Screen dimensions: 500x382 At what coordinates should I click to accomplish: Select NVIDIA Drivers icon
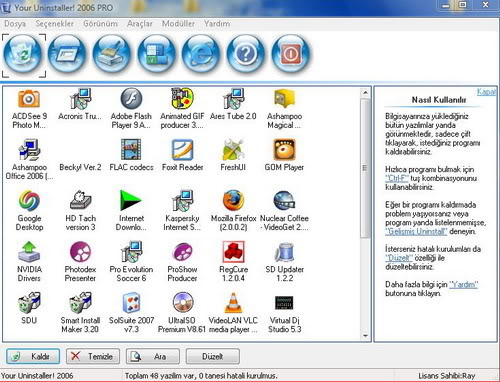(x=29, y=252)
